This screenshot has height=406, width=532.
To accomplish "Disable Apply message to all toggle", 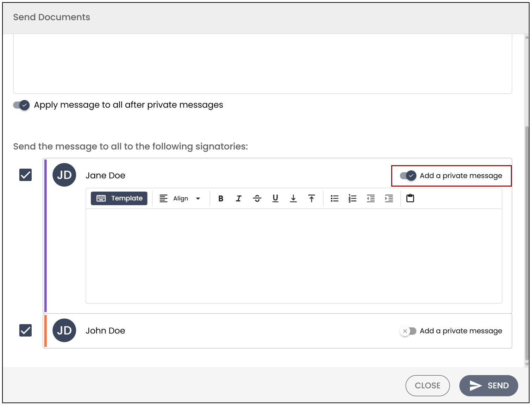I will [21, 105].
